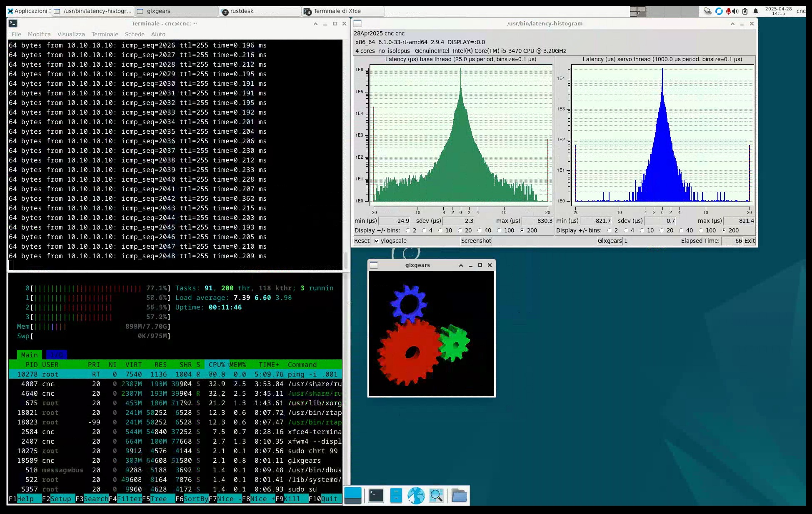Select htop Main tab

[x=29, y=355]
